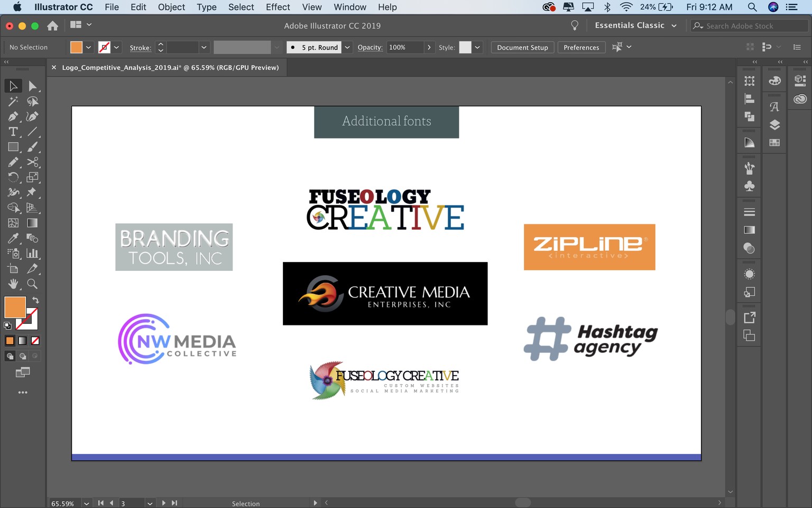Open the Character panel icon
The height and width of the screenshot is (508, 812).
click(774, 107)
